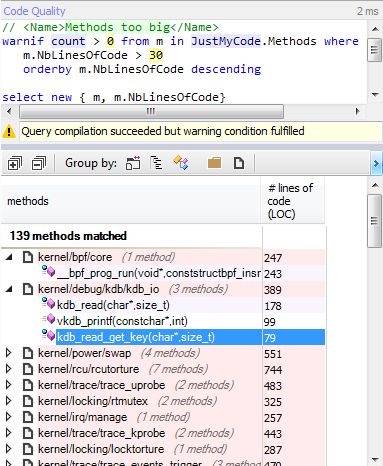Select kernel/bpf/core file row
Image resolution: width=383 pixels, height=466 pixels.
pyautogui.click(x=181, y=257)
